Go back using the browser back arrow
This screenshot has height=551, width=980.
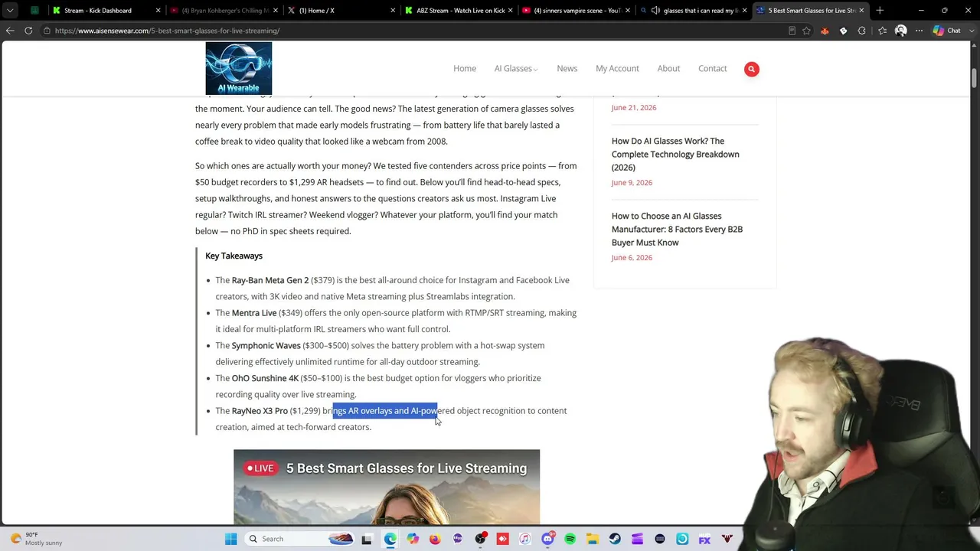(x=10, y=31)
